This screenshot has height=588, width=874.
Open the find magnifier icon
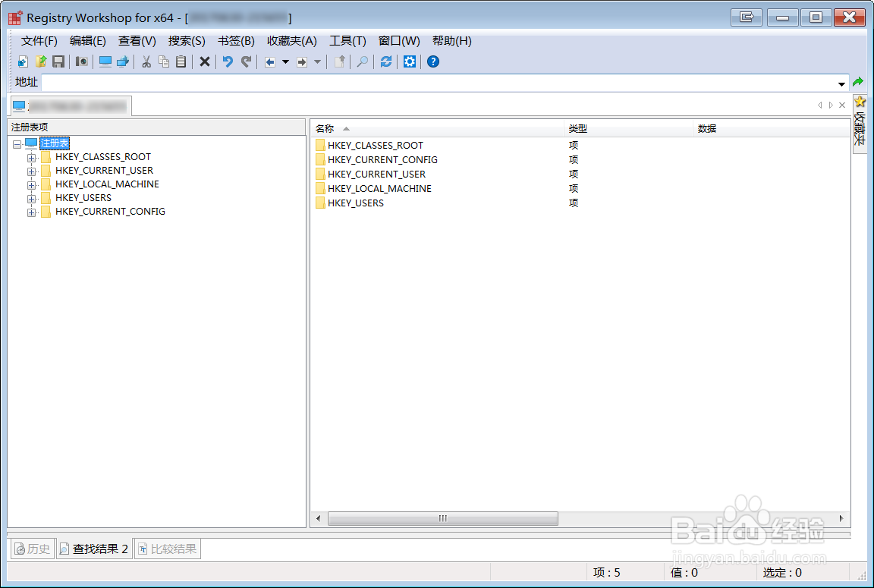pos(363,62)
